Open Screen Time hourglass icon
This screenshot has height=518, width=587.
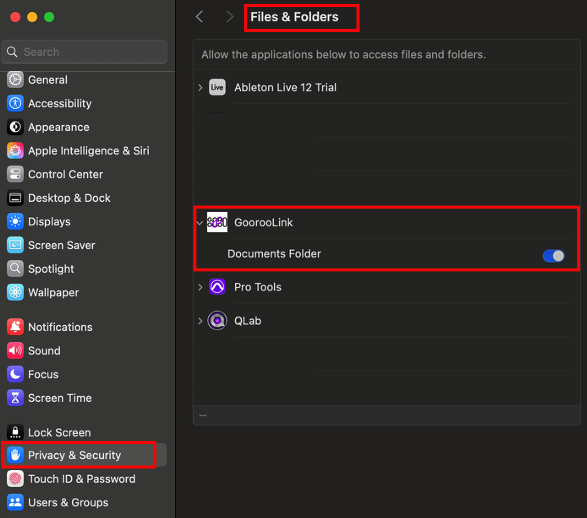15,398
